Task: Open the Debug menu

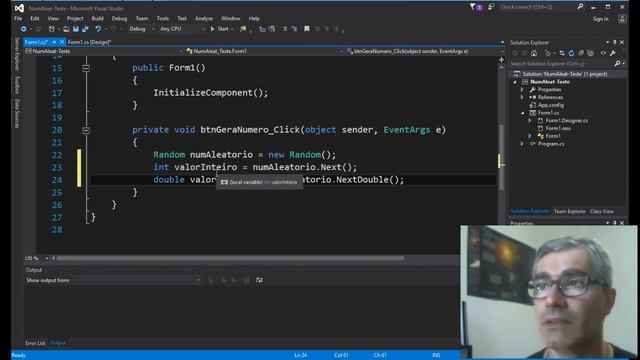Action: coord(119,18)
